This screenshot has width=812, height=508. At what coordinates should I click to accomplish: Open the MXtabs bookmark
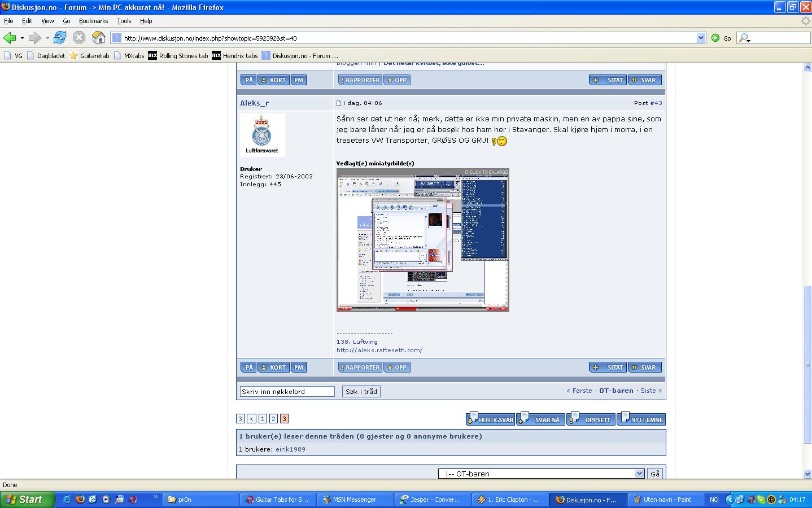pos(129,56)
